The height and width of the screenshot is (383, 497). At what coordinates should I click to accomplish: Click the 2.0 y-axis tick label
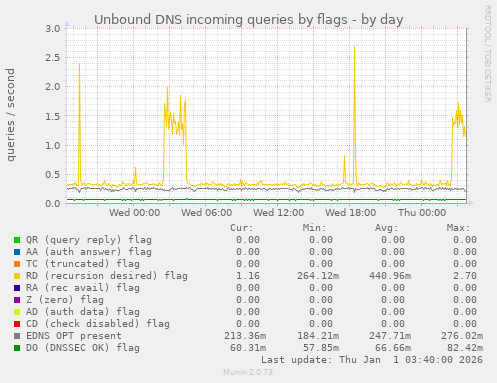53,87
